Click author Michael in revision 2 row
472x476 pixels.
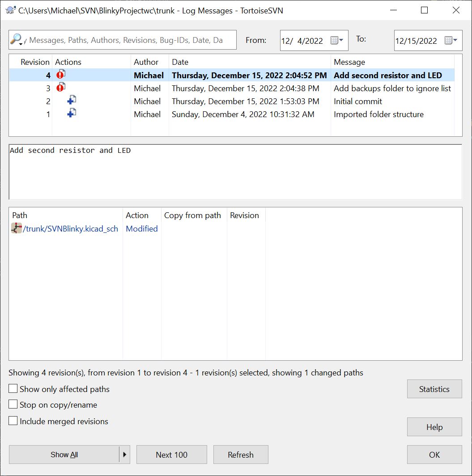pos(147,101)
